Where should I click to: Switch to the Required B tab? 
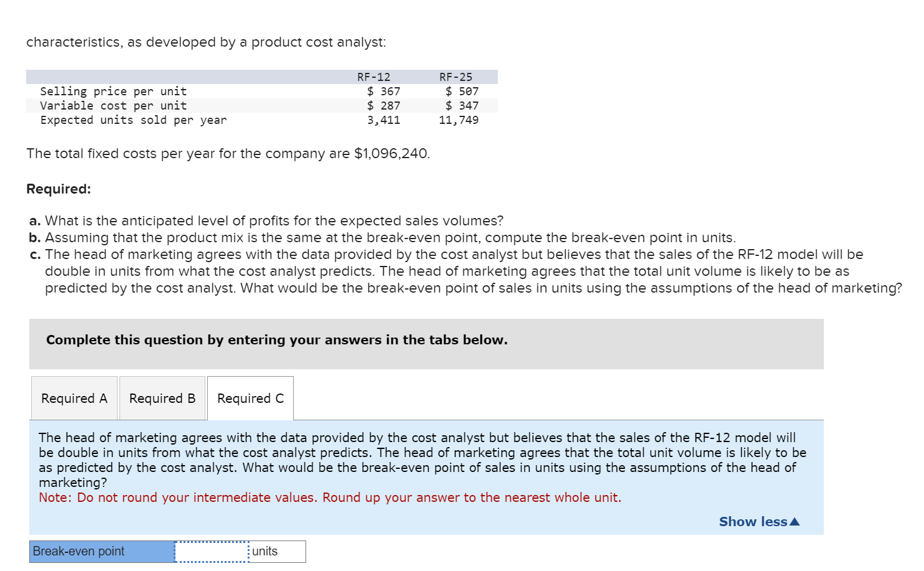(x=162, y=398)
